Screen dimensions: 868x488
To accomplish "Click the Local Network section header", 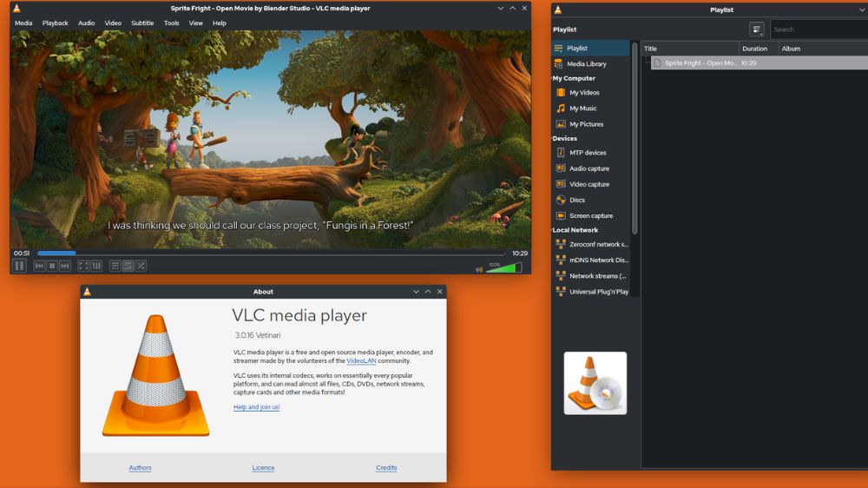I will (575, 230).
